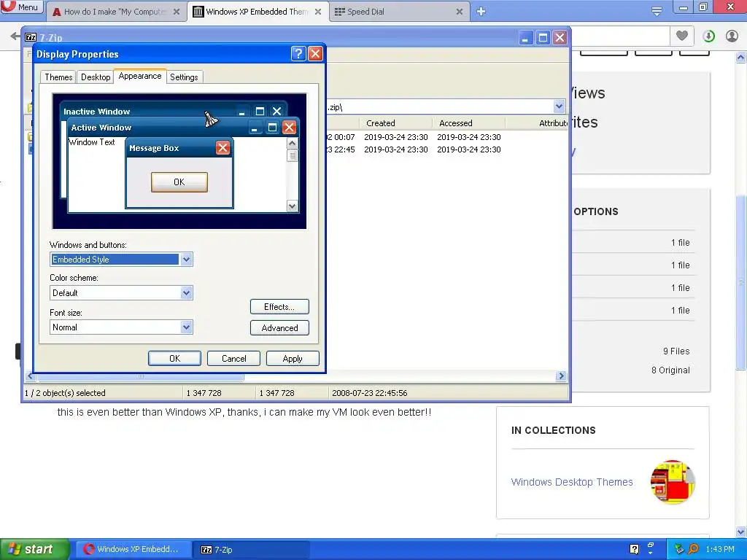Open the Windows Desktop Themes collection link
The width and height of the screenshot is (747, 560).
pyautogui.click(x=572, y=482)
